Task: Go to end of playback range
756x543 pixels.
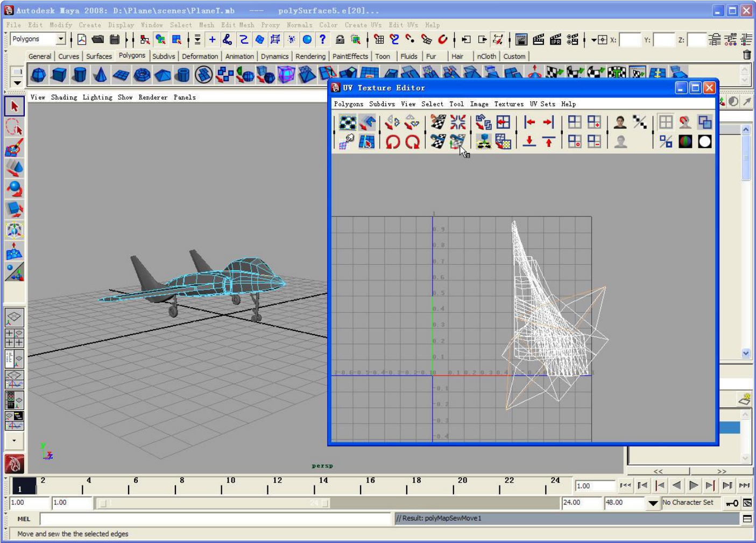Action: coord(745,485)
